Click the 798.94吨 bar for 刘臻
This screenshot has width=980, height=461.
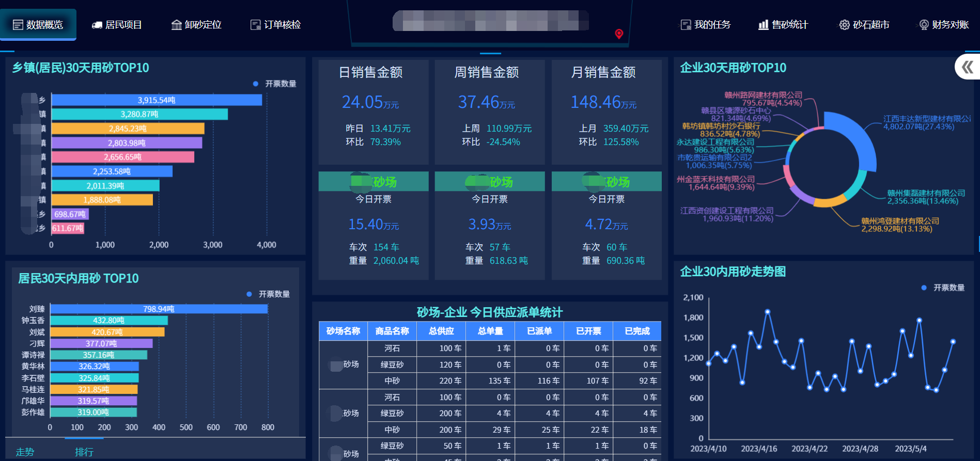(x=159, y=309)
